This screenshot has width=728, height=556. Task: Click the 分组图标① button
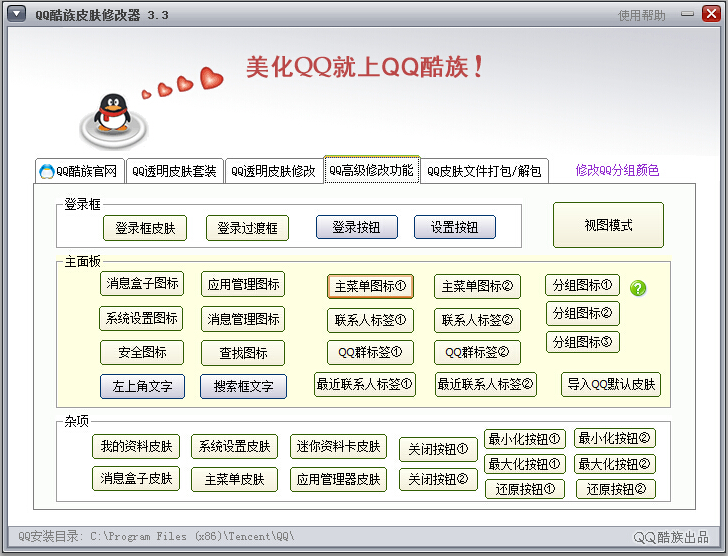click(x=582, y=285)
